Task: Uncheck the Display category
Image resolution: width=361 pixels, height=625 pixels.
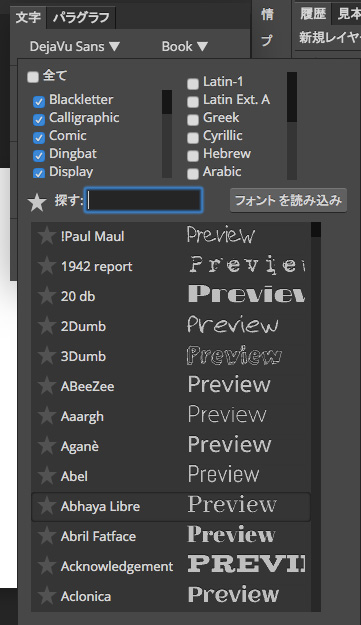Action: (x=39, y=173)
